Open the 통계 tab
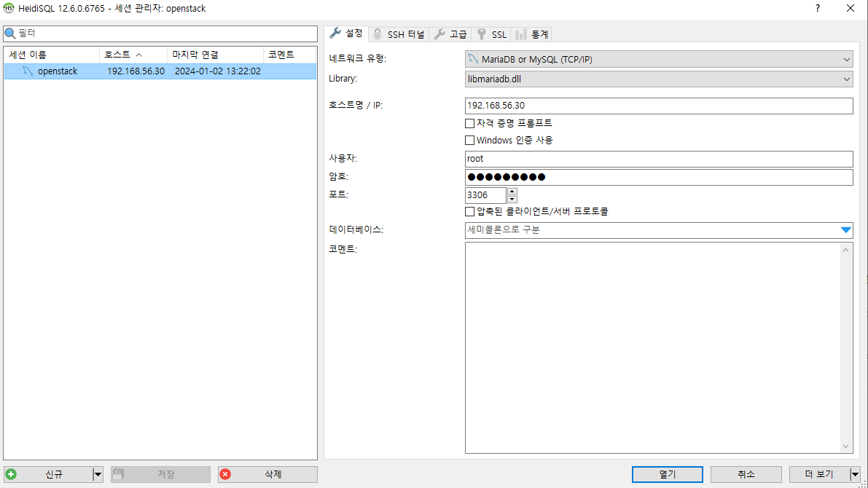The width and height of the screenshot is (868, 488). point(531,34)
